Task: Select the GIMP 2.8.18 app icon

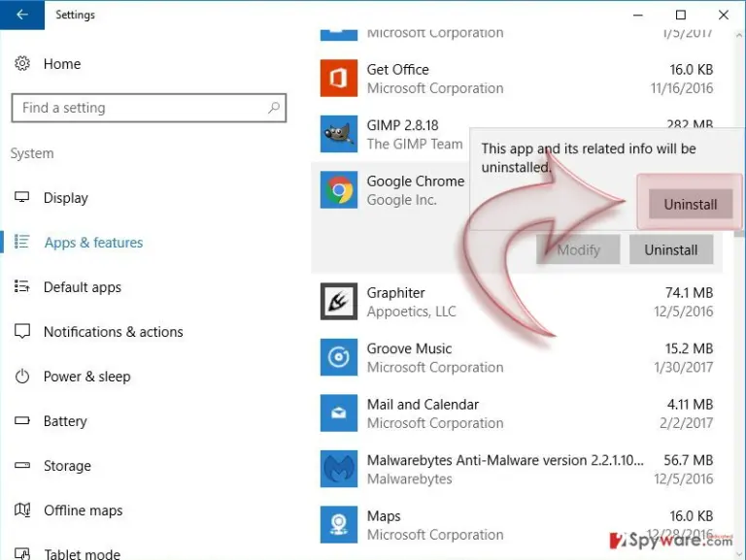Action: click(339, 134)
